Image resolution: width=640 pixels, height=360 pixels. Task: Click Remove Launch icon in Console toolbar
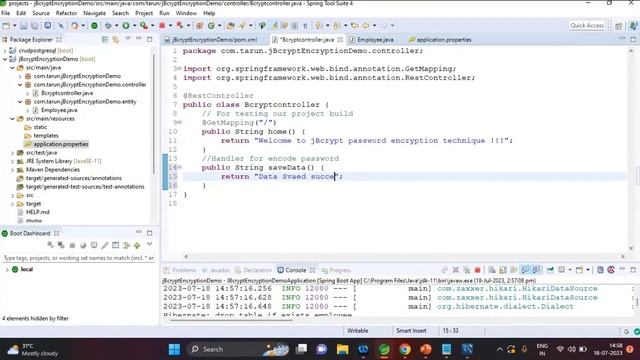(456, 270)
